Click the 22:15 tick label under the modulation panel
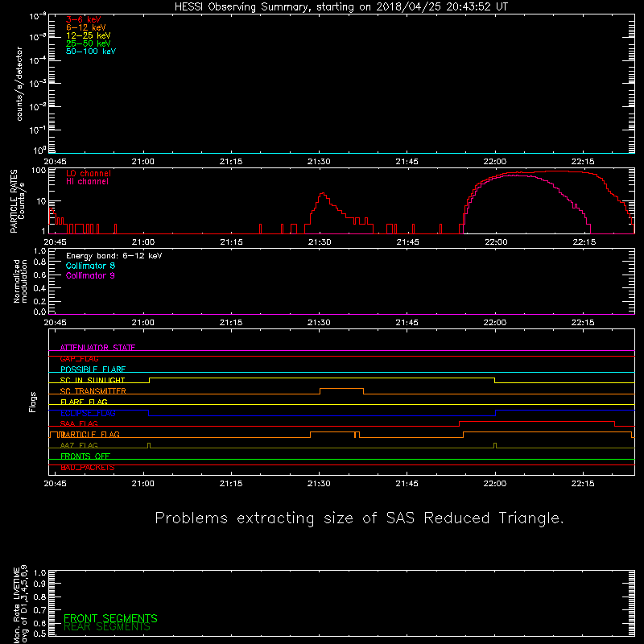This screenshot has height=644, width=644. point(583,323)
